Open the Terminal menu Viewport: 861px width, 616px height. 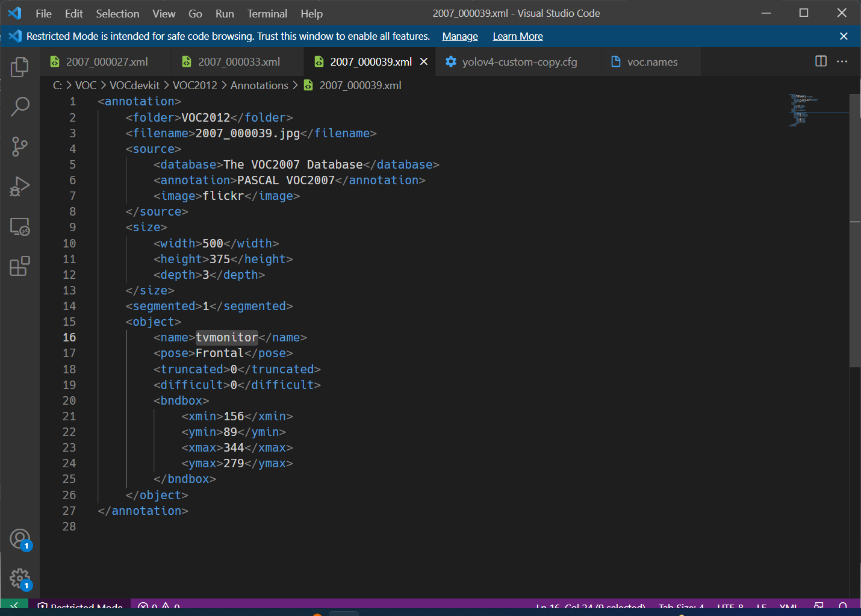coord(267,13)
